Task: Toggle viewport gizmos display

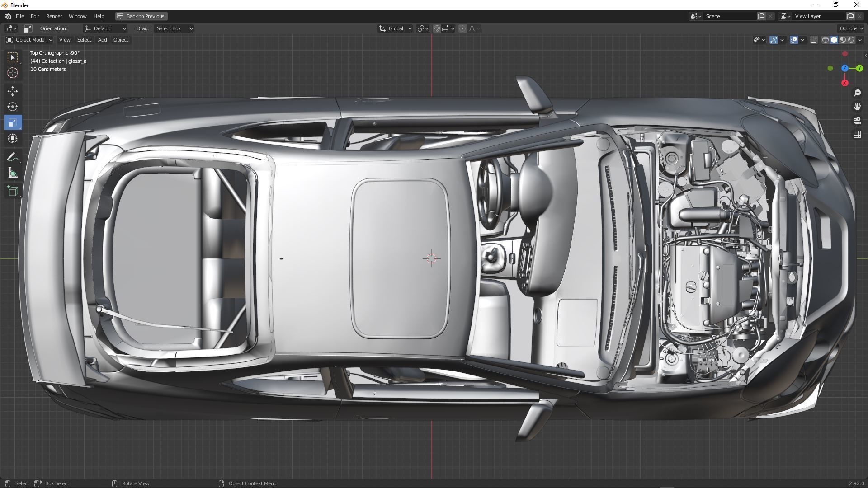Action: 773,40
